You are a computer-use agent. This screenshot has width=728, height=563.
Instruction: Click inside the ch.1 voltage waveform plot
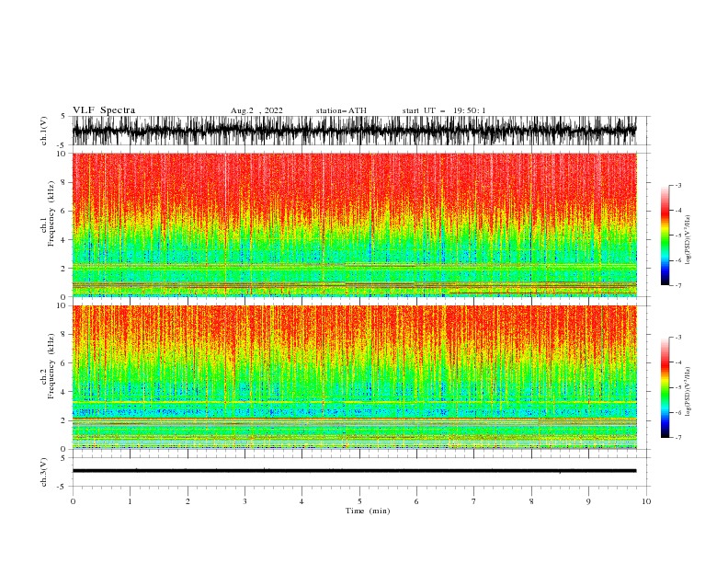[x=354, y=131]
